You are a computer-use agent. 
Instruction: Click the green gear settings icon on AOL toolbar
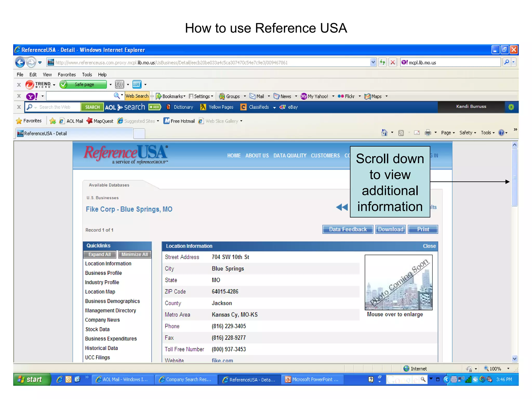tap(511, 107)
